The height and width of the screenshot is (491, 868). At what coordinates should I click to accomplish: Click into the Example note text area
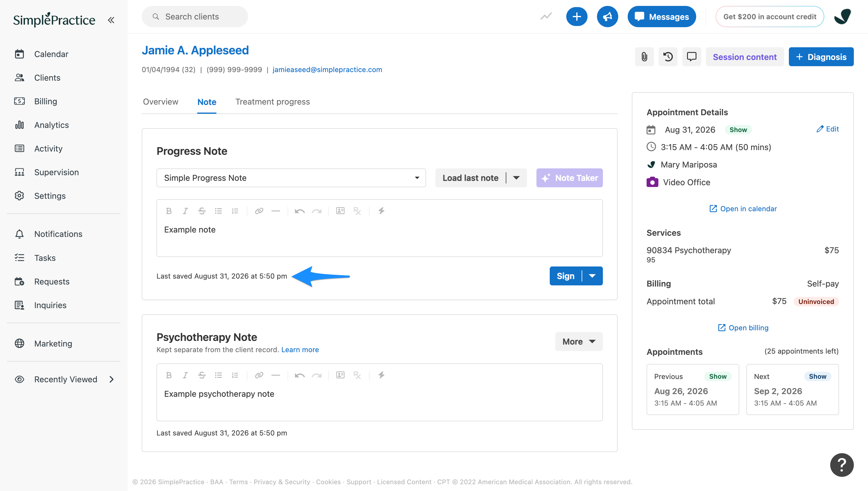click(379, 238)
